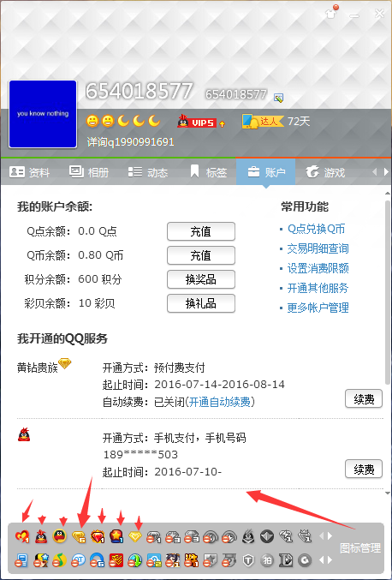Click the heart icon in the icon bar
The height and width of the screenshot is (580, 392).
(x=22, y=536)
